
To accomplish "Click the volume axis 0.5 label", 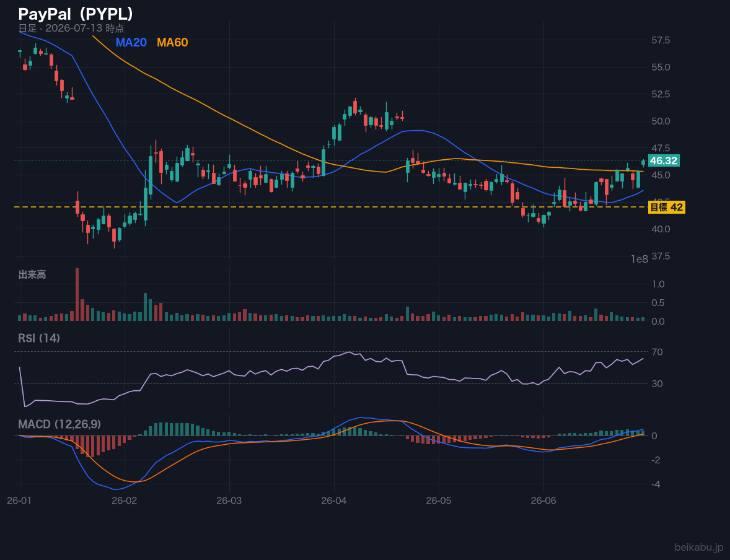I will click(658, 302).
